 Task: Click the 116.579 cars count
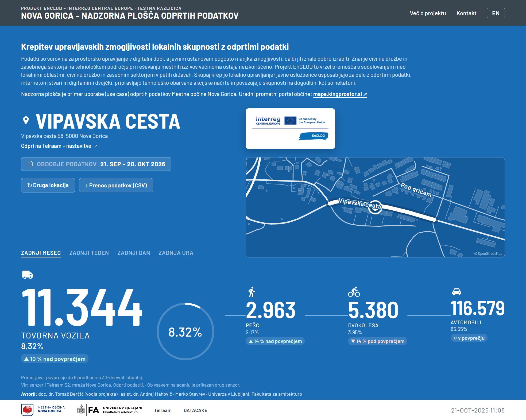pyautogui.click(x=478, y=308)
